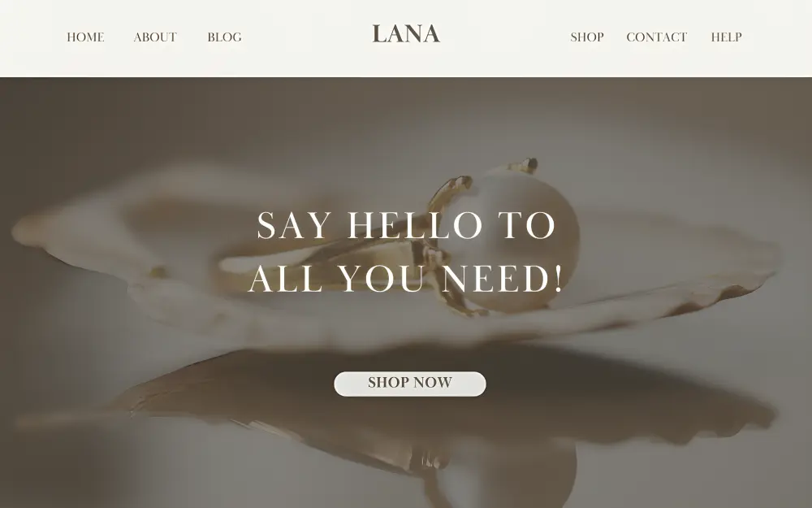Open the HELP link in header
This screenshot has height=508, width=812.
point(726,37)
